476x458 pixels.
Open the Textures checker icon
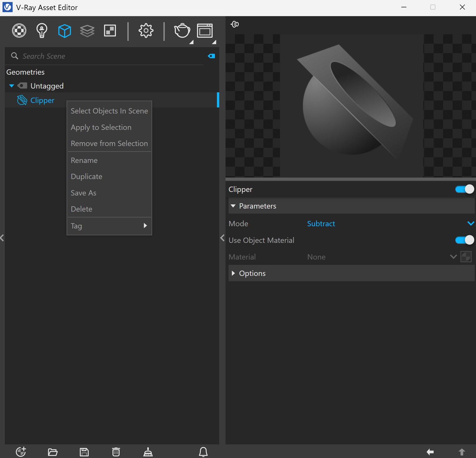click(110, 31)
